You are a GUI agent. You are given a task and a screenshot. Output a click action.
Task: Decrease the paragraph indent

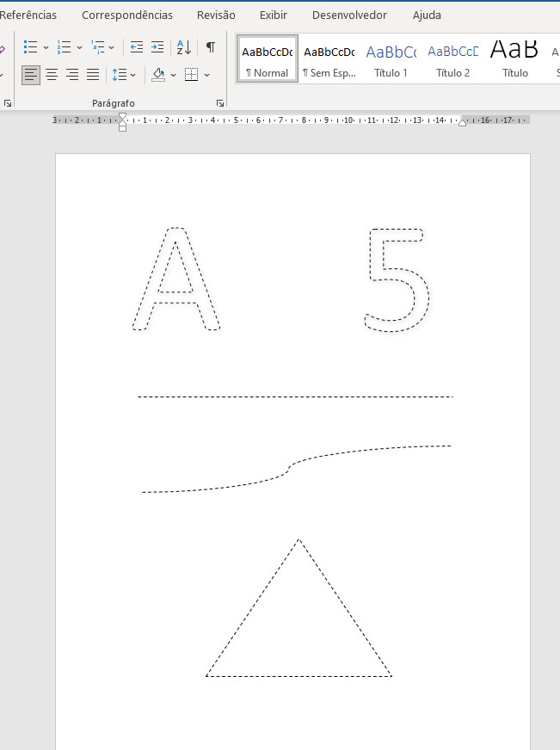(136, 47)
